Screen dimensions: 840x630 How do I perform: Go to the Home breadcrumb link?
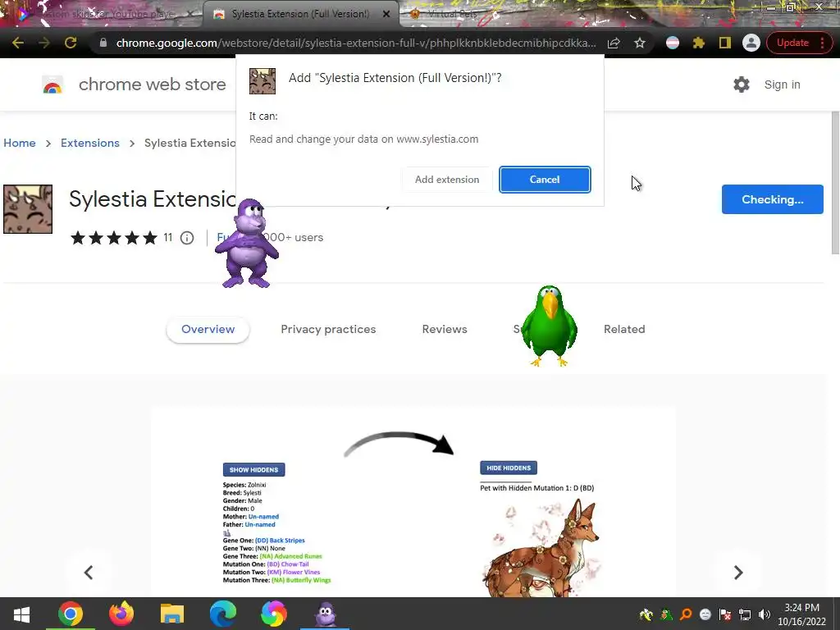tap(20, 143)
